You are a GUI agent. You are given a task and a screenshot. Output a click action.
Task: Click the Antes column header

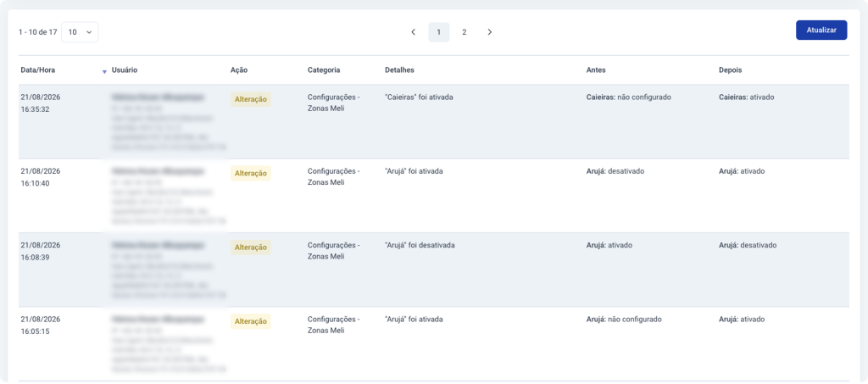[x=596, y=70]
